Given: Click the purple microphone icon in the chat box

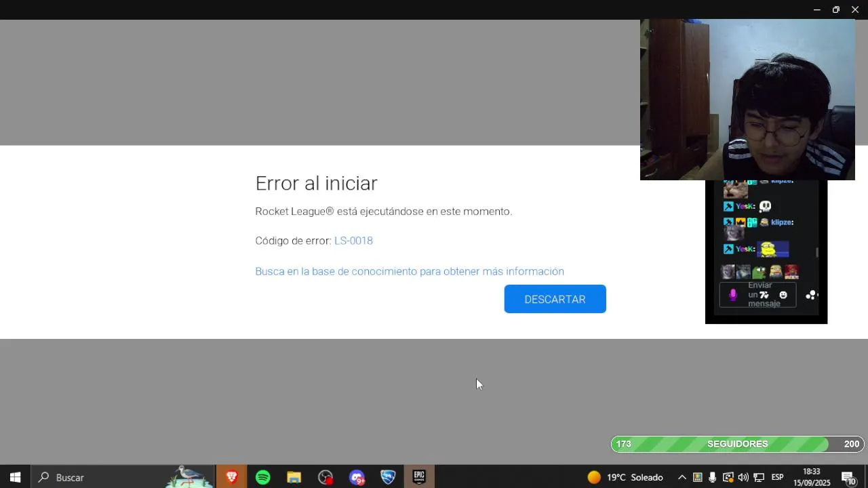Looking at the screenshot, I should 732,295.
